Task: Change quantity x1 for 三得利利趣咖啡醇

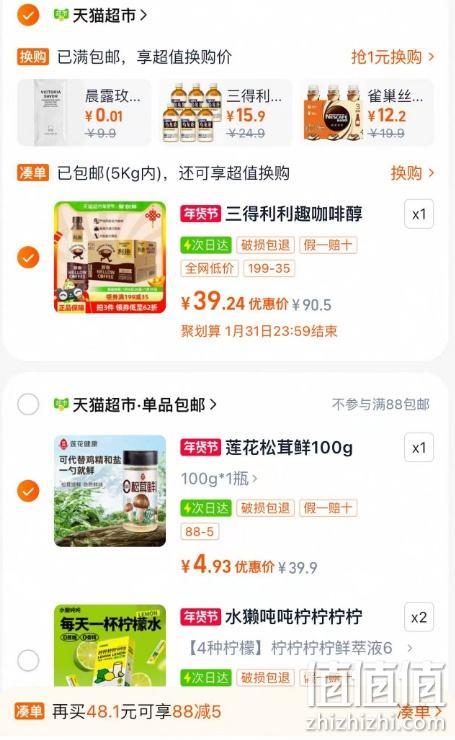Action: click(x=419, y=214)
